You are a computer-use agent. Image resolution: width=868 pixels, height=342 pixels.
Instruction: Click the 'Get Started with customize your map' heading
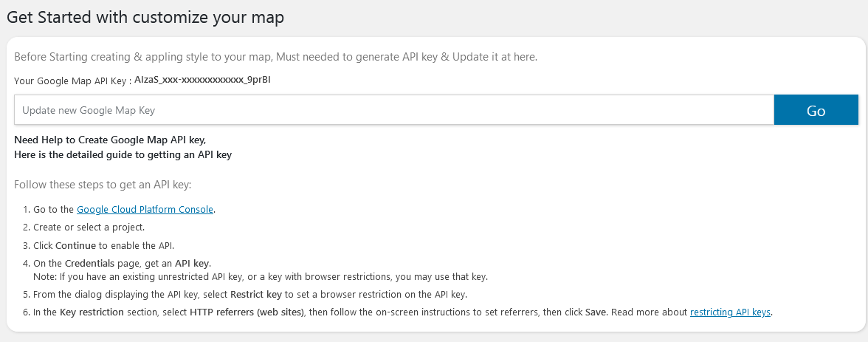(145, 17)
